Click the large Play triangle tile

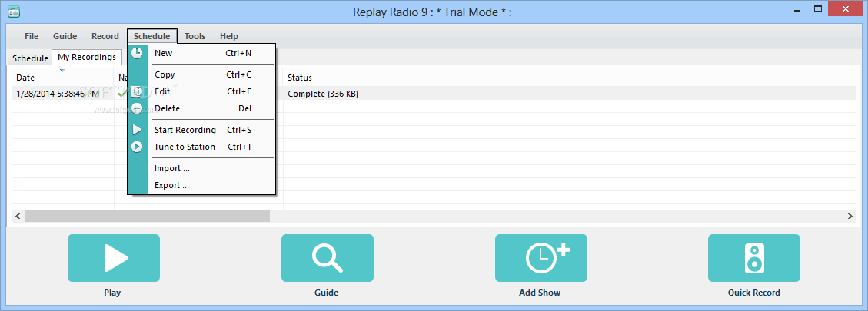tap(114, 258)
